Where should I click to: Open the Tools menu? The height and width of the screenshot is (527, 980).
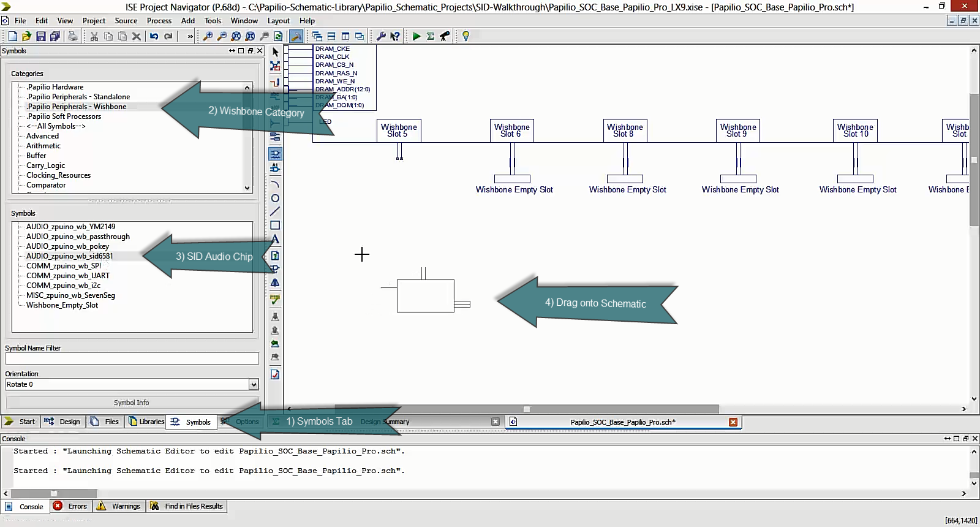(x=213, y=20)
